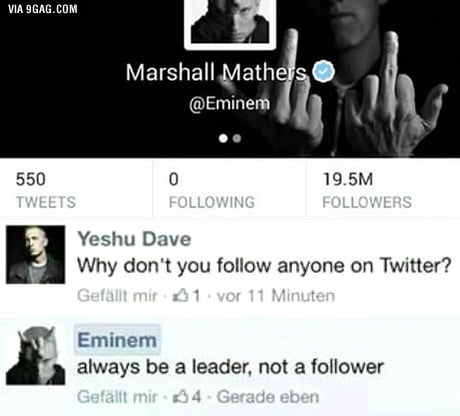Open Eminem's comment avatar picture
This screenshot has height=416, width=460.
[x=35, y=356]
